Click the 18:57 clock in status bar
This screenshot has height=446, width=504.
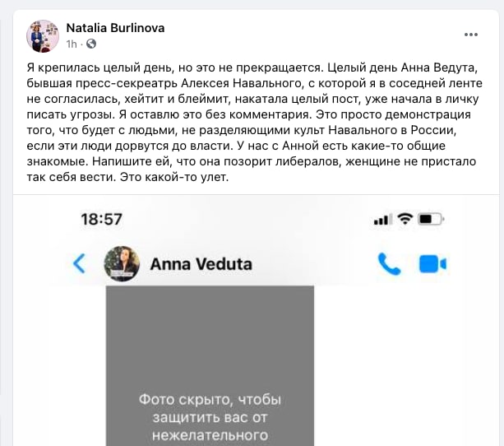(102, 220)
